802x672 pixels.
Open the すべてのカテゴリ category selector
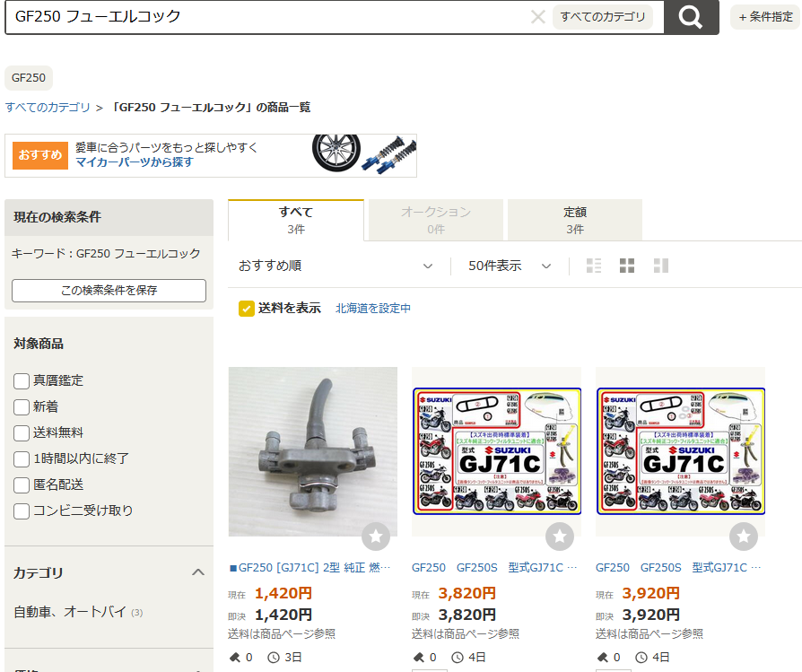(x=603, y=17)
